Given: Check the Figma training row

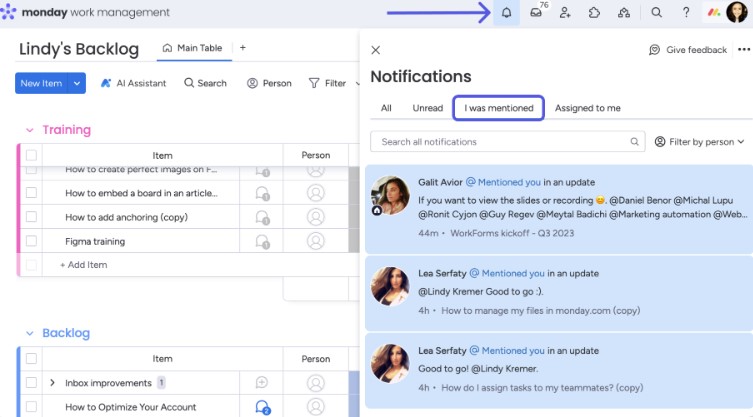Looking at the screenshot, I should [31, 241].
